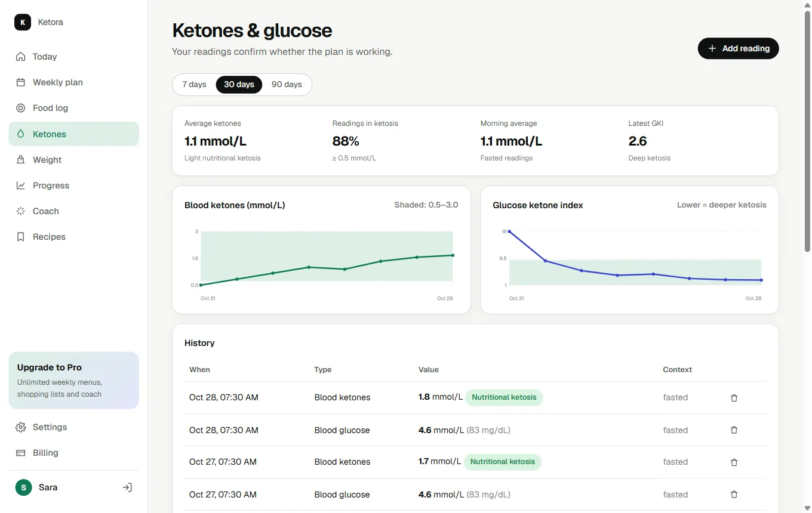Select the "Glucose ketone index" chart title
This screenshot has height=513, width=812.
(x=538, y=205)
